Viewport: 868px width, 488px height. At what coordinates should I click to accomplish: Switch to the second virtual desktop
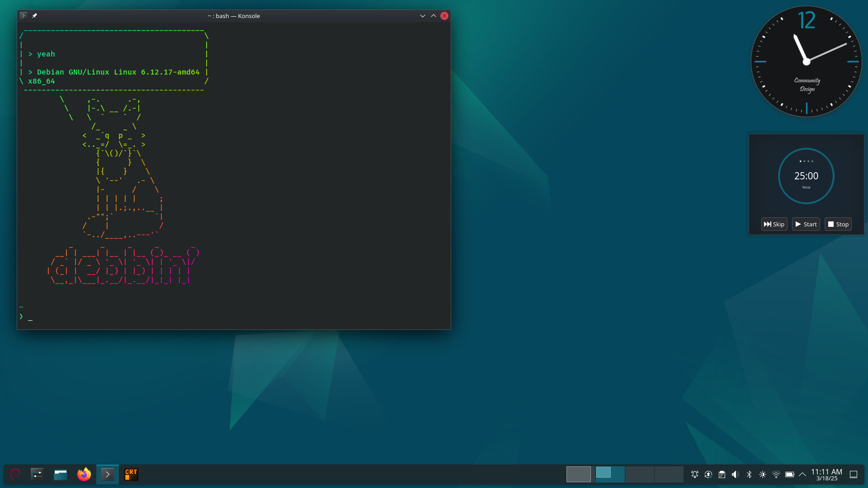pyautogui.click(x=610, y=474)
